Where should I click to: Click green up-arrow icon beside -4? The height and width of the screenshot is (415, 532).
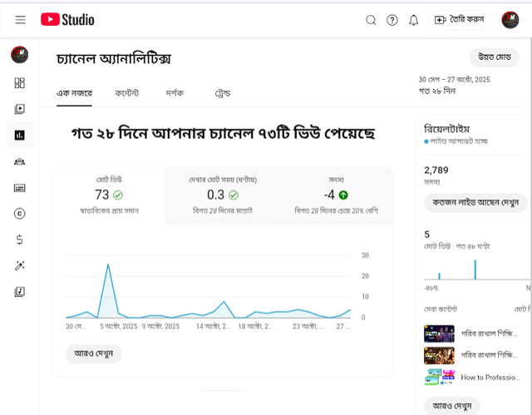(343, 195)
